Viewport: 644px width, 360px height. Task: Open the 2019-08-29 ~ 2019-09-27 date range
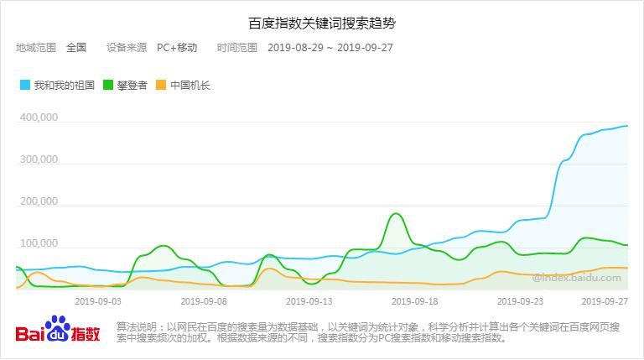point(330,47)
